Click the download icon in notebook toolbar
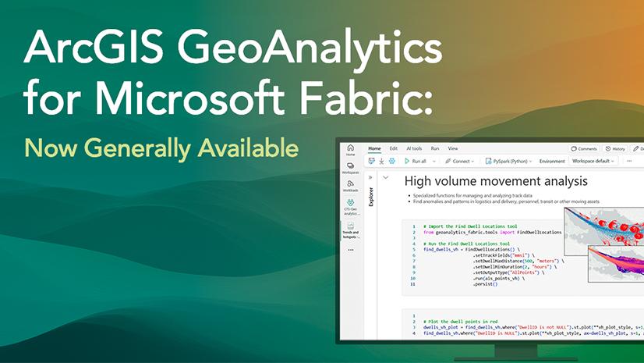 [381, 161]
